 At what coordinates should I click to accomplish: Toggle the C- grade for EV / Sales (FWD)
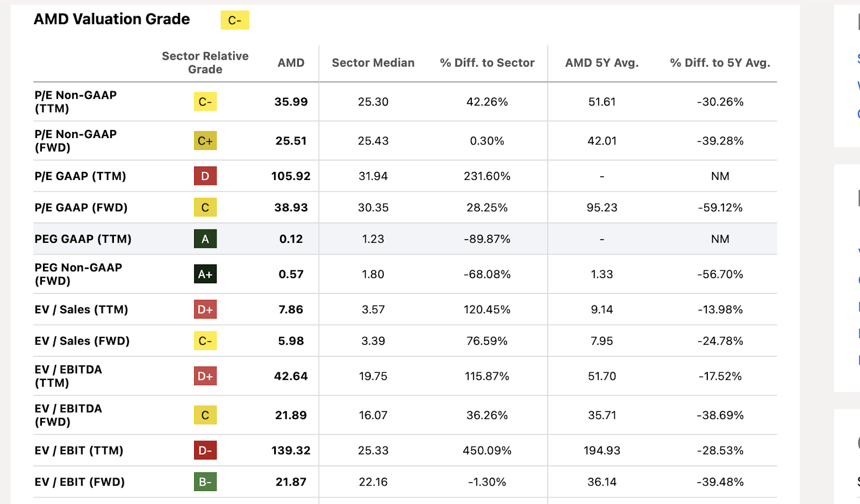click(x=205, y=341)
